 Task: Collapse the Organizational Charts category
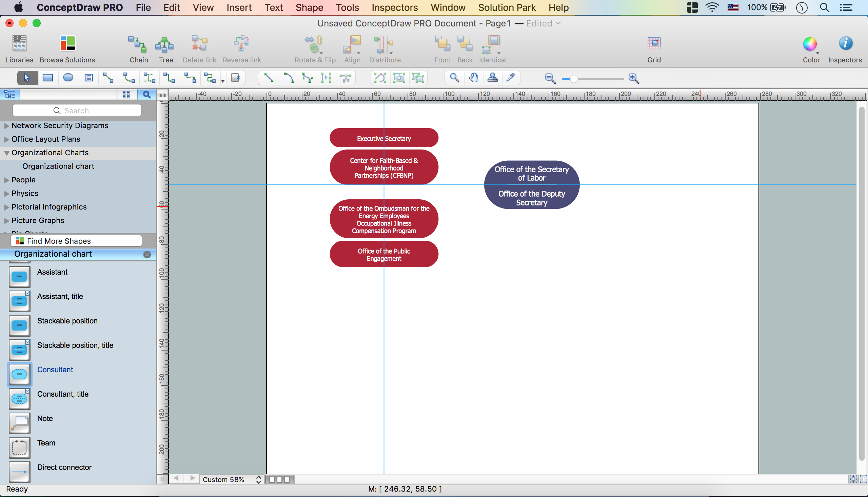point(6,153)
